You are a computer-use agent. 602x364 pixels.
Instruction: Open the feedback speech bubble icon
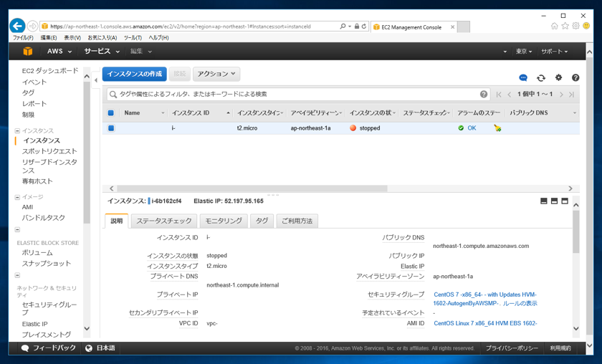coord(523,78)
